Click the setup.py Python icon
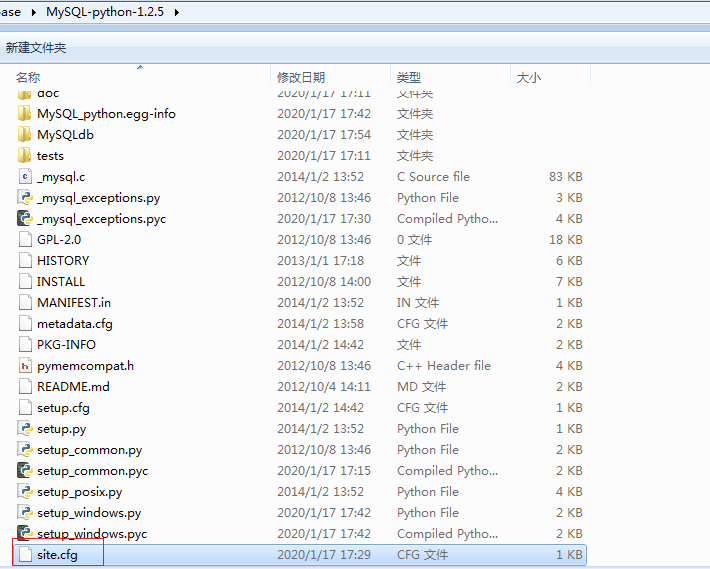 [x=25, y=428]
